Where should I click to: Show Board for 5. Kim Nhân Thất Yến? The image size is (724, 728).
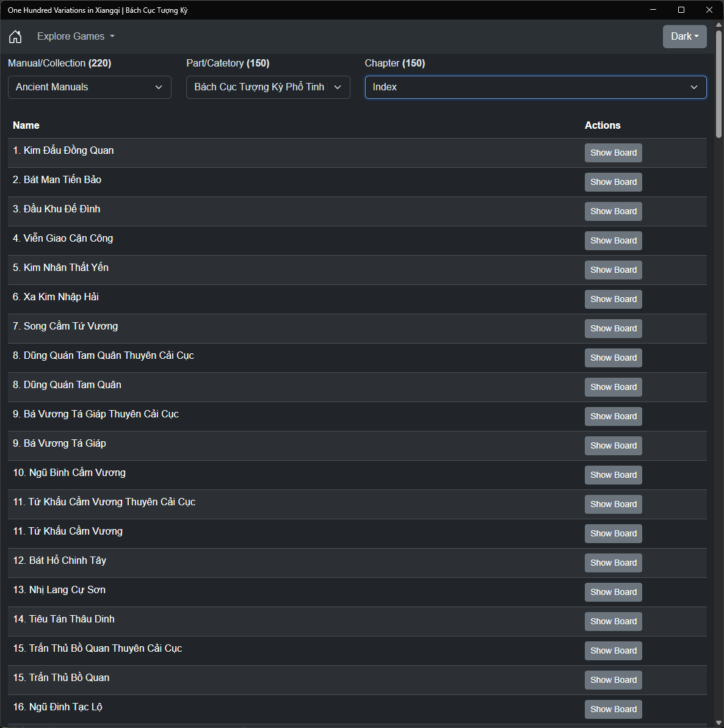point(613,270)
